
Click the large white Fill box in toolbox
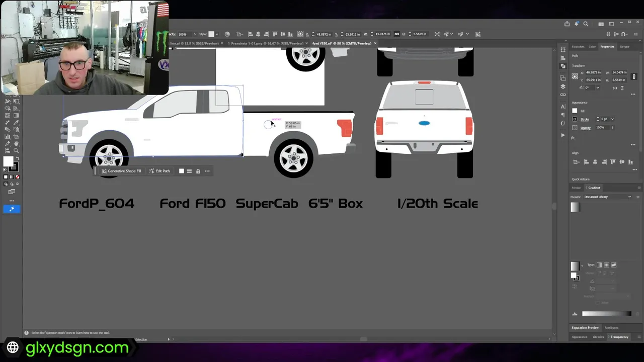(x=8, y=161)
